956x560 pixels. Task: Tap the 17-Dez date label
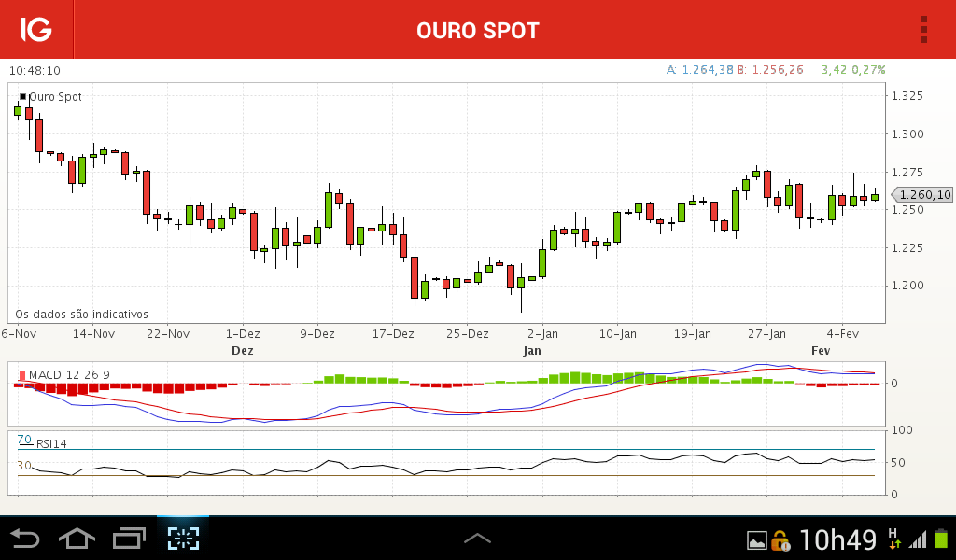(x=393, y=334)
